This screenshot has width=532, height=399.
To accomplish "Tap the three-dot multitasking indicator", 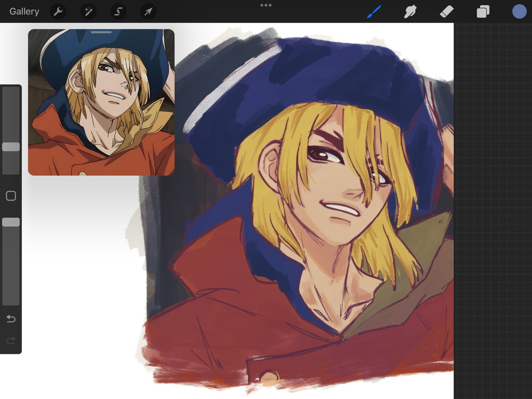I will coord(266,5).
